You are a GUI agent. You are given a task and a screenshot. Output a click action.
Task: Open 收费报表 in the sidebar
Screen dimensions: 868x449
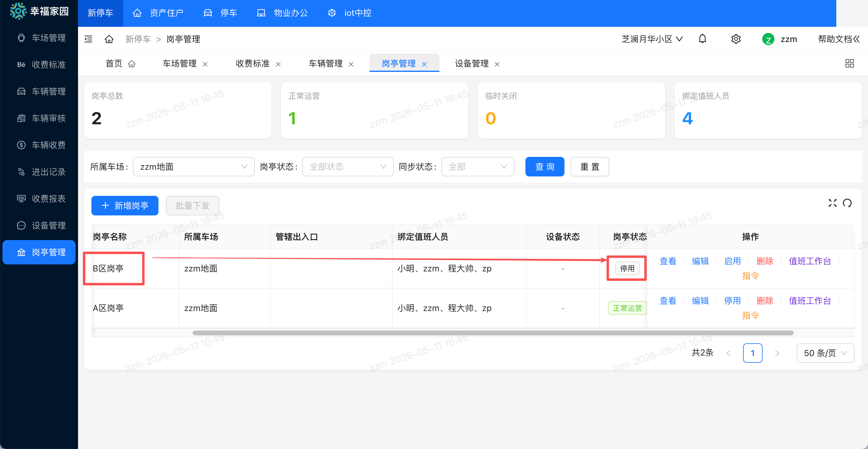tap(39, 198)
